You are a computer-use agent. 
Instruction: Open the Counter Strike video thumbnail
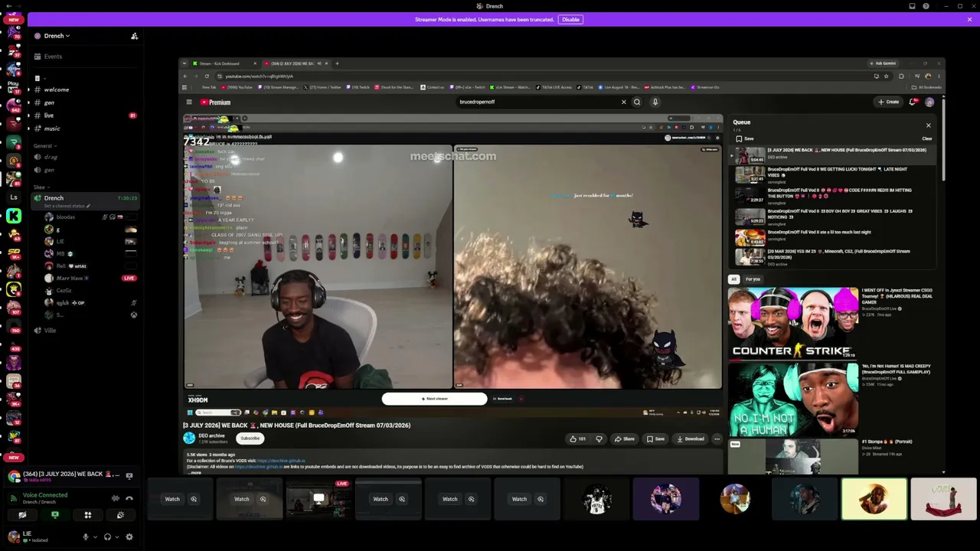(793, 322)
